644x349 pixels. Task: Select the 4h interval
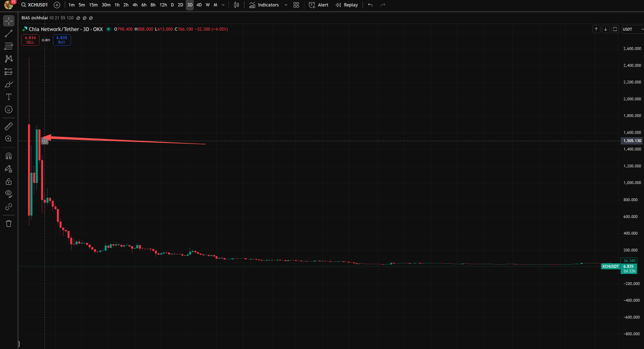pyautogui.click(x=135, y=5)
